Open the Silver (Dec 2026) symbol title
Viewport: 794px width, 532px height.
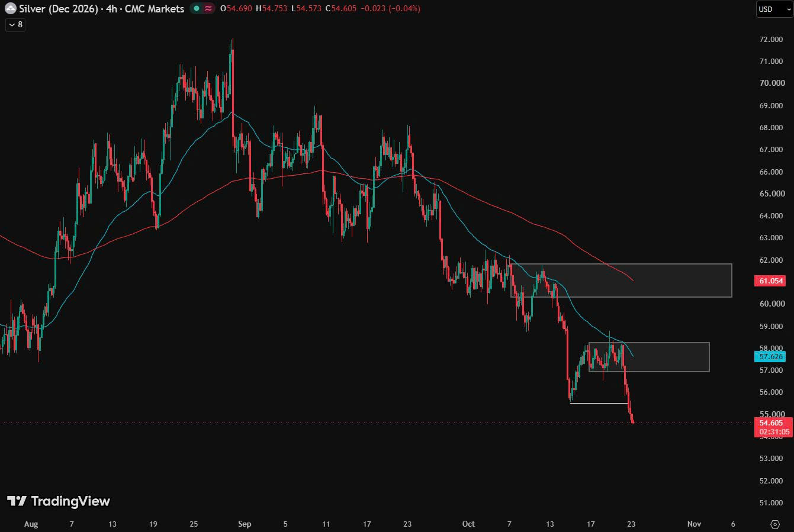pyautogui.click(x=101, y=8)
